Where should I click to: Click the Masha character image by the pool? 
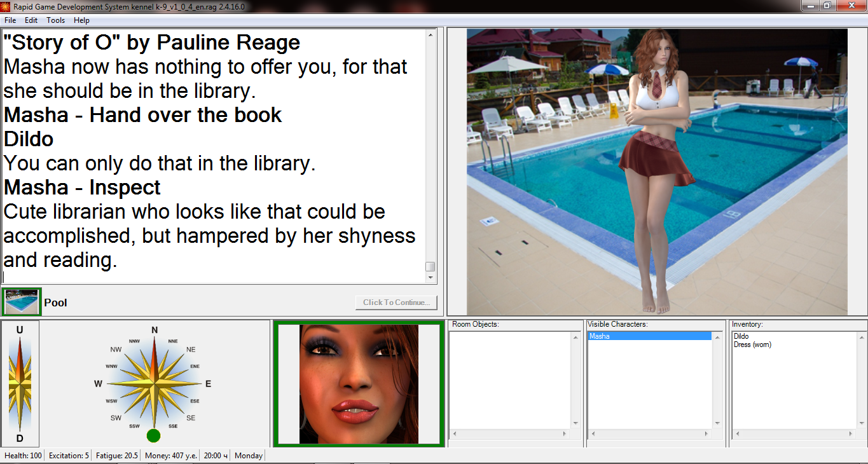tap(658, 172)
